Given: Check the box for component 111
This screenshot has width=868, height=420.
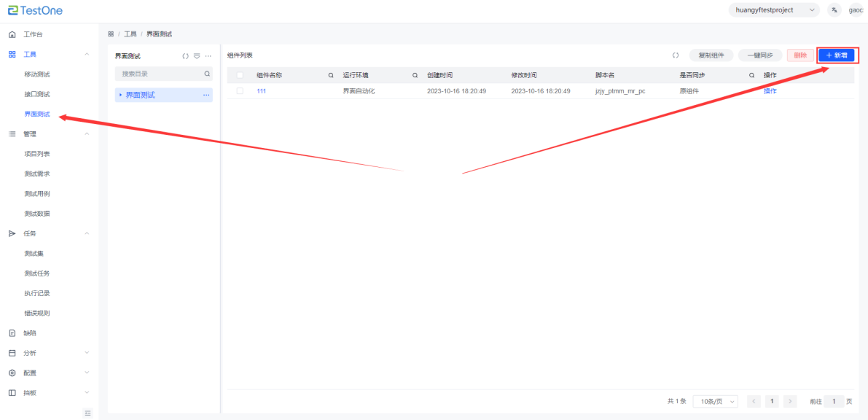Looking at the screenshot, I should click(x=240, y=91).
